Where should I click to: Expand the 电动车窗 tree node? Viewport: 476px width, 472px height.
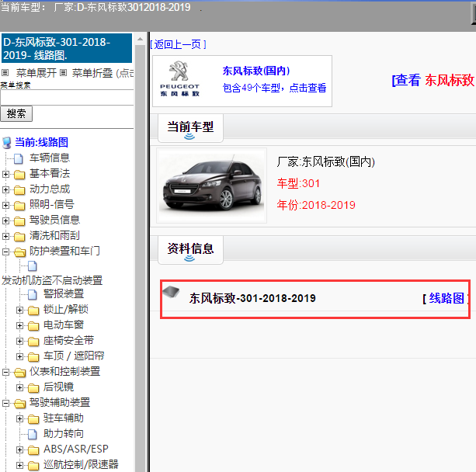(x=19, y=325)
